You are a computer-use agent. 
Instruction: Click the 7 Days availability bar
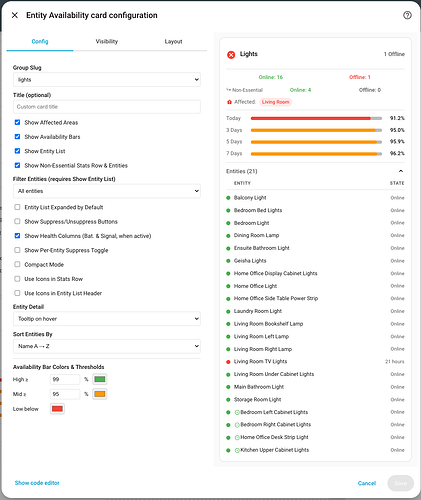coord(316,154)
